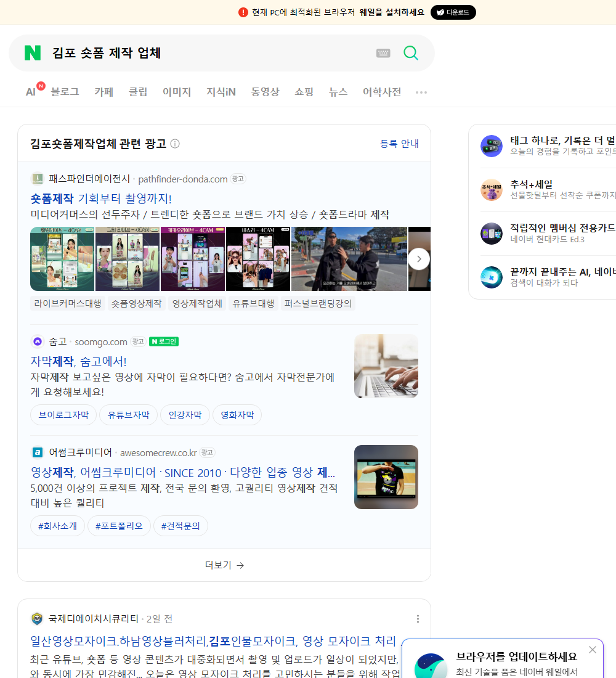616x678 pixels.
Task: Click the 유튜브자막 chip
Action: [128, 415]
